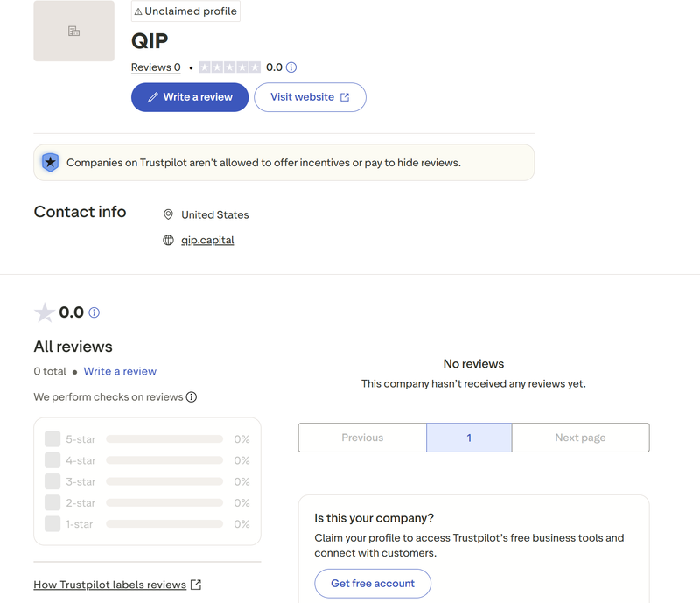
Task: Click the Trustpilot shield star icon
Action: 51,162
